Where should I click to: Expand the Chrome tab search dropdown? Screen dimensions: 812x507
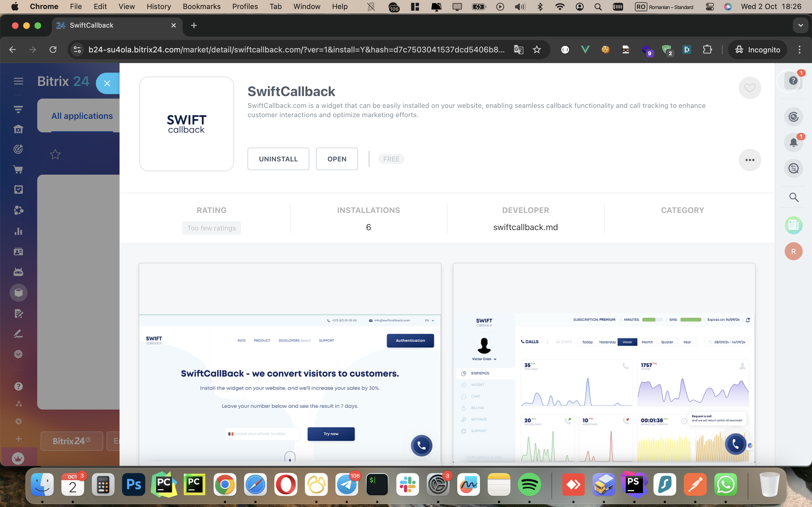(x=800, y=25)
